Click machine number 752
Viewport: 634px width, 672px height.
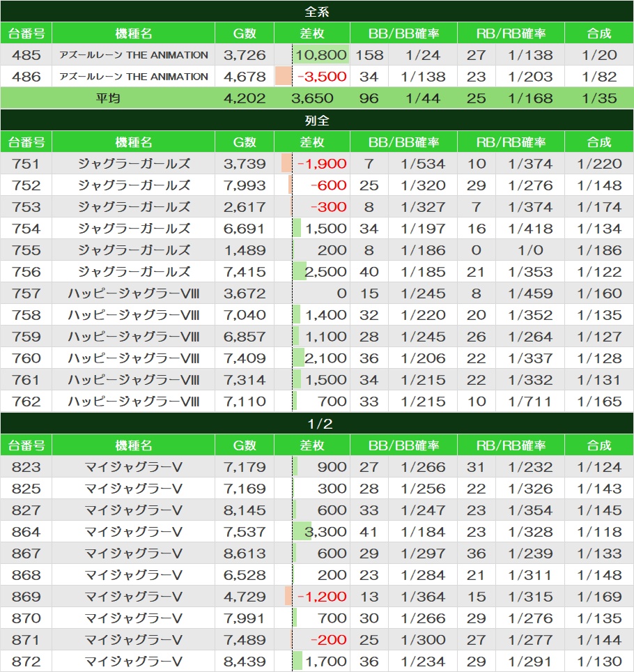(x=26, y=185)
